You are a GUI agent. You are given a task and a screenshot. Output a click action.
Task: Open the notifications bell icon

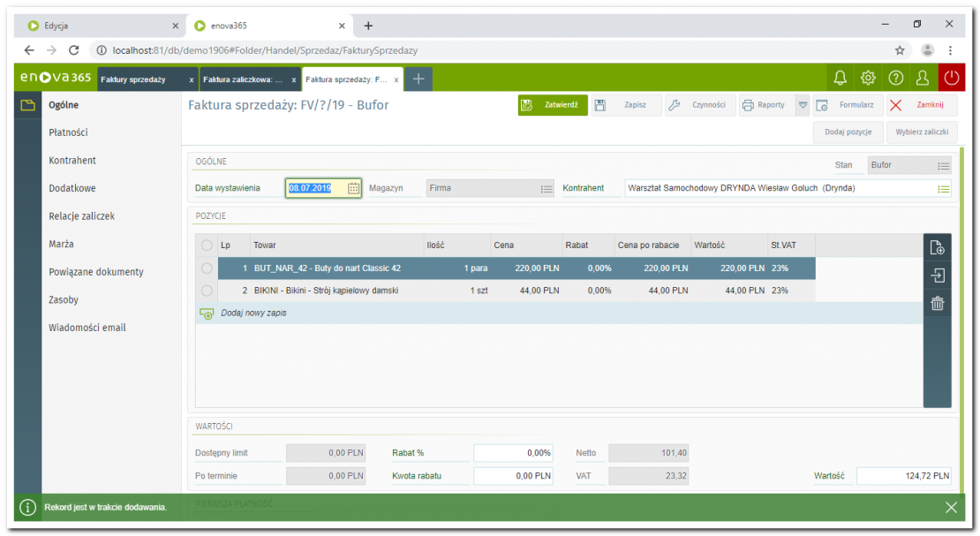pyautogui.click(x=840, y=79)
